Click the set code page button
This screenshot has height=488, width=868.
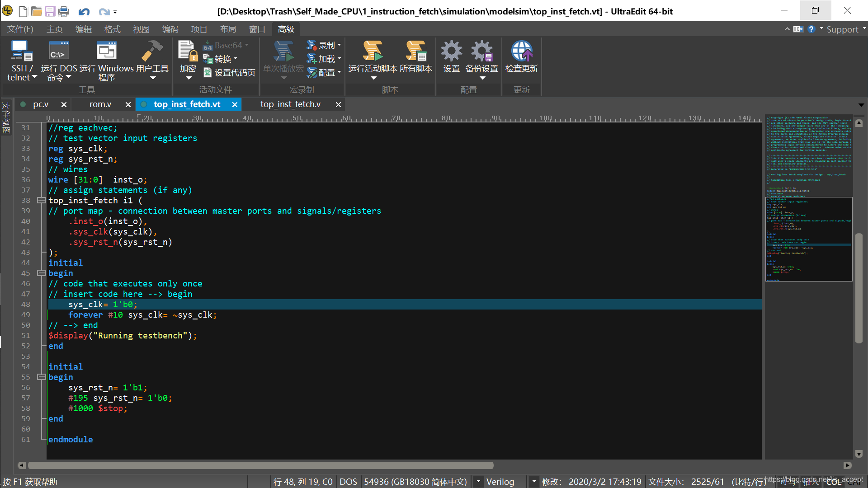point(230,72)
